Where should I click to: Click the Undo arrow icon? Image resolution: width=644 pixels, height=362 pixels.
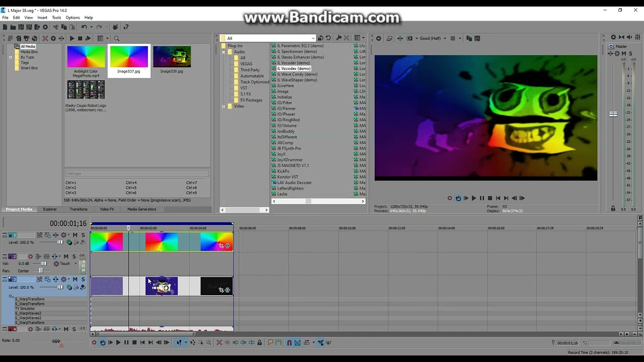[x=84, y=27]
